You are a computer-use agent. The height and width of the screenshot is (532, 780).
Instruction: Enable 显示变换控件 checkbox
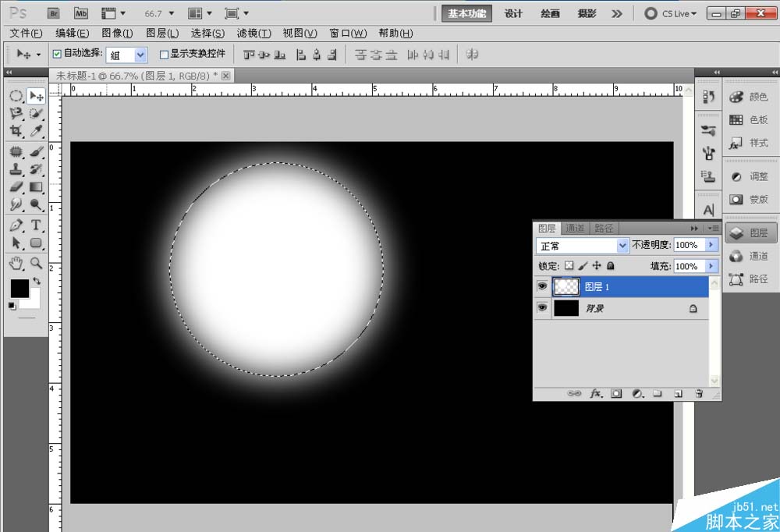[x=164, y=55]
